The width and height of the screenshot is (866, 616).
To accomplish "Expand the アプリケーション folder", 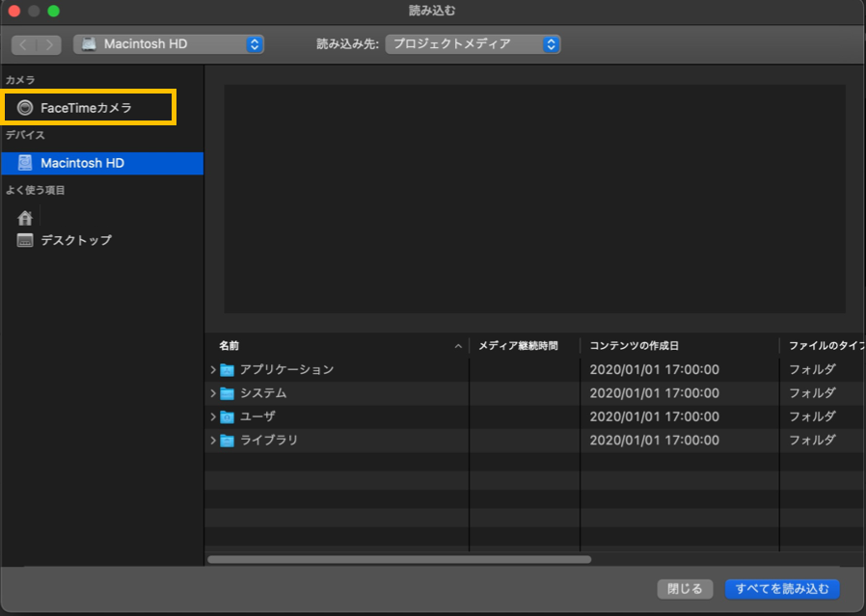I will tap(213, 369).
